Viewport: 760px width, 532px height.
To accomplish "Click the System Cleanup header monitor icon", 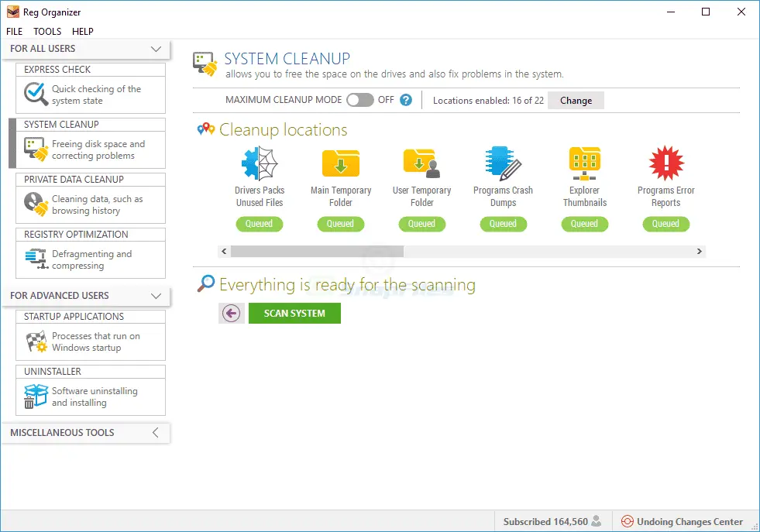I will (x=205, y=64).
